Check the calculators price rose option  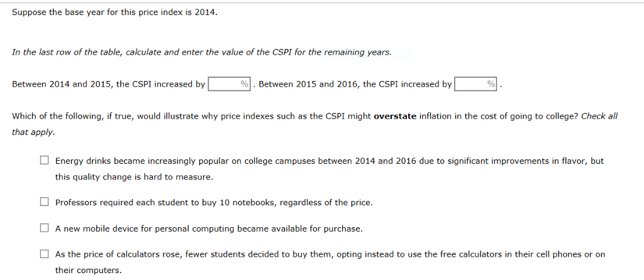click(45, 254)
